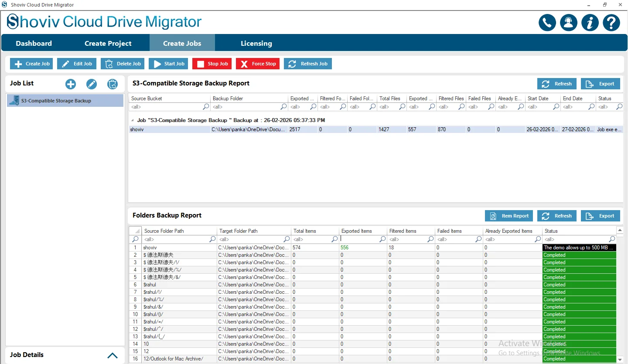Screen dimensions: 628x364
Task: Click the Delete Job toolbar button
Action: (123, 64)
